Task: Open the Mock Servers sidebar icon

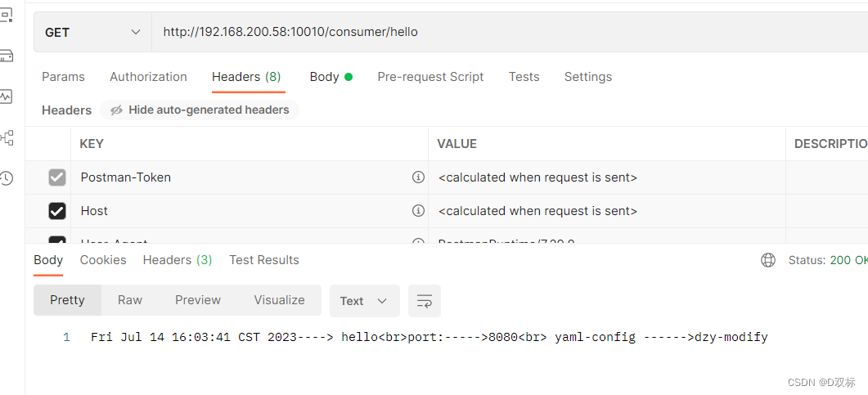Action: (6, 56)
